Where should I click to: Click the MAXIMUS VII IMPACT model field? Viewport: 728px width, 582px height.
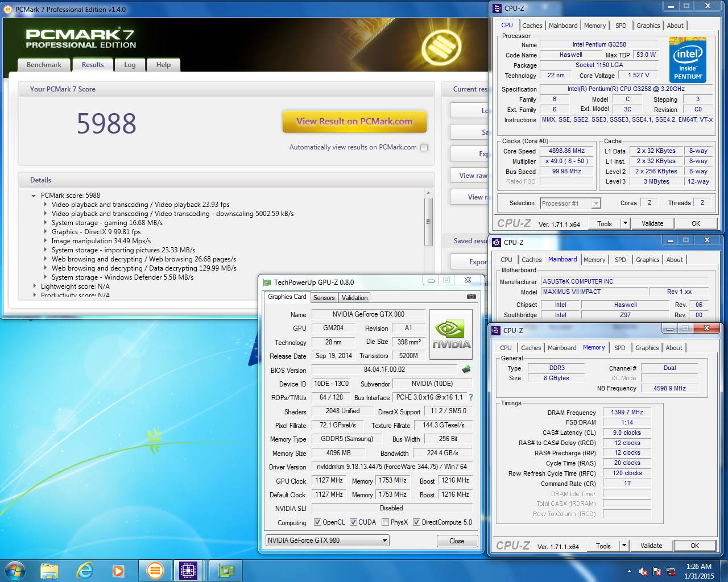click(x=593, y=292)
